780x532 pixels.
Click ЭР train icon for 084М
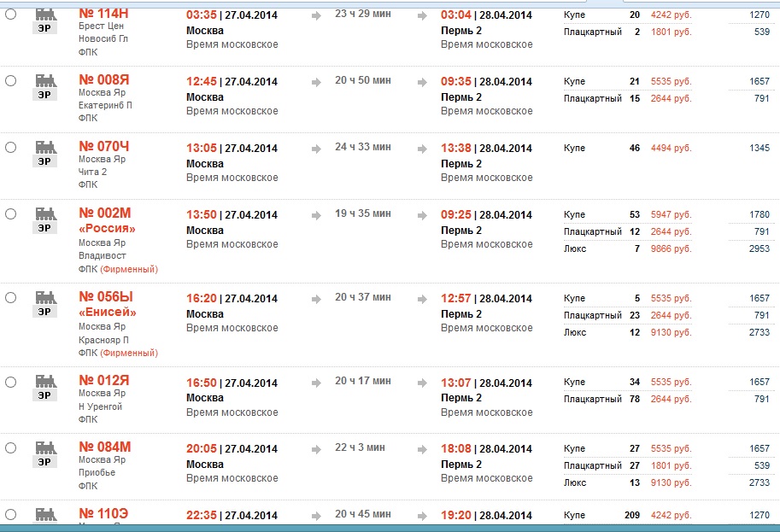[44, 453]
